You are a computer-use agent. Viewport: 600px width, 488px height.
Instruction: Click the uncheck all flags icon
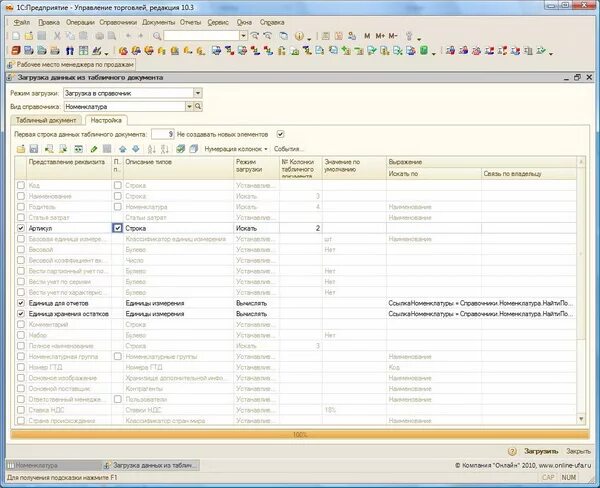(194, 149)
